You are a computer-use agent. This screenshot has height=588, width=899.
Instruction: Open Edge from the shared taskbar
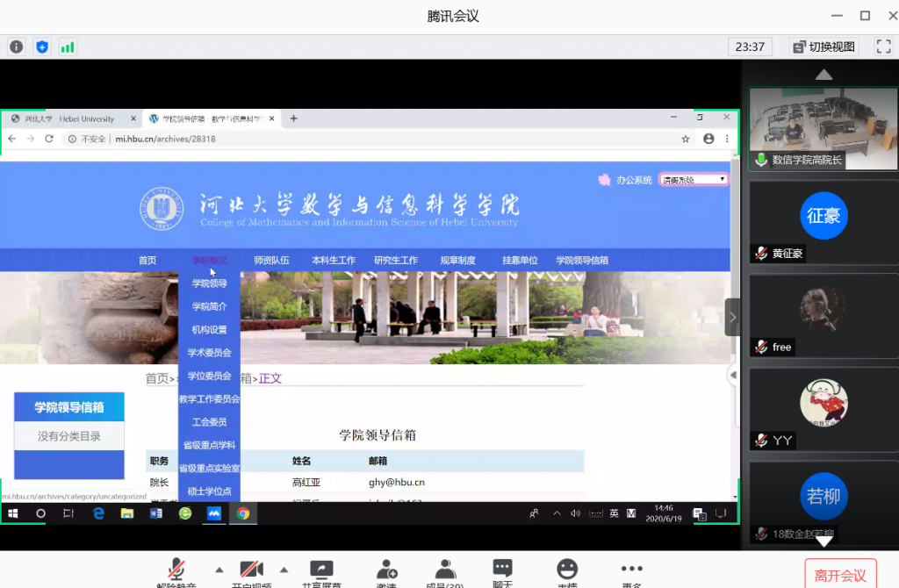[x=98, y=513]
